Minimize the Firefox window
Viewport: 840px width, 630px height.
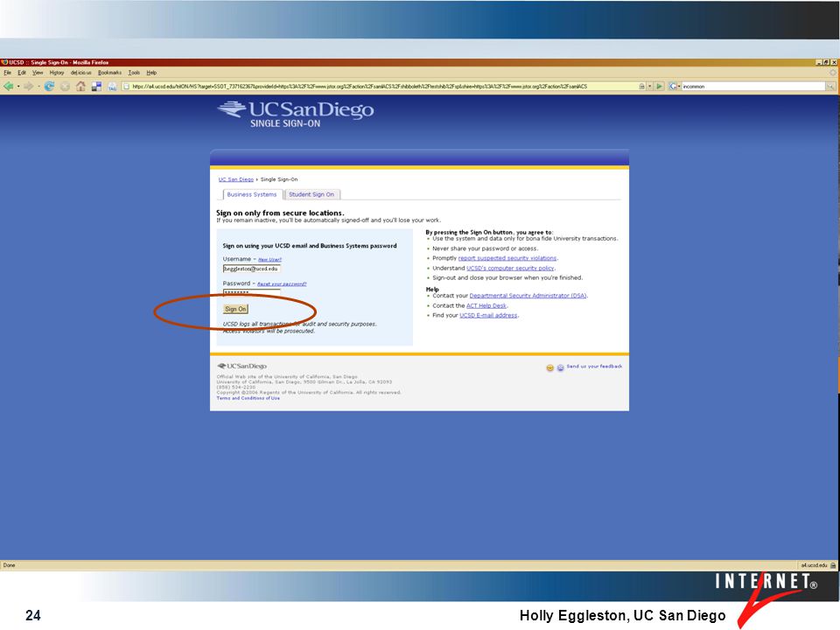pos(819,63)
